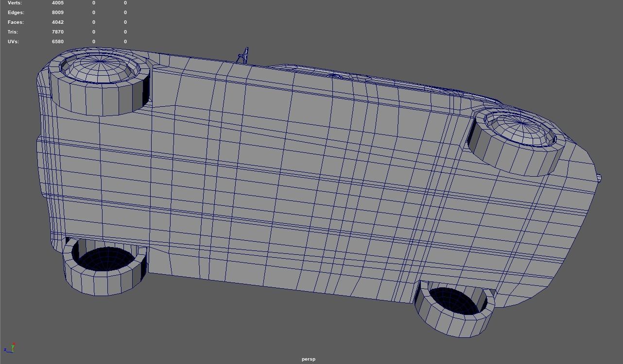The width and height of the screenshot is (623, 364).
Task: Click the face count value 4042
Action: 58,22
